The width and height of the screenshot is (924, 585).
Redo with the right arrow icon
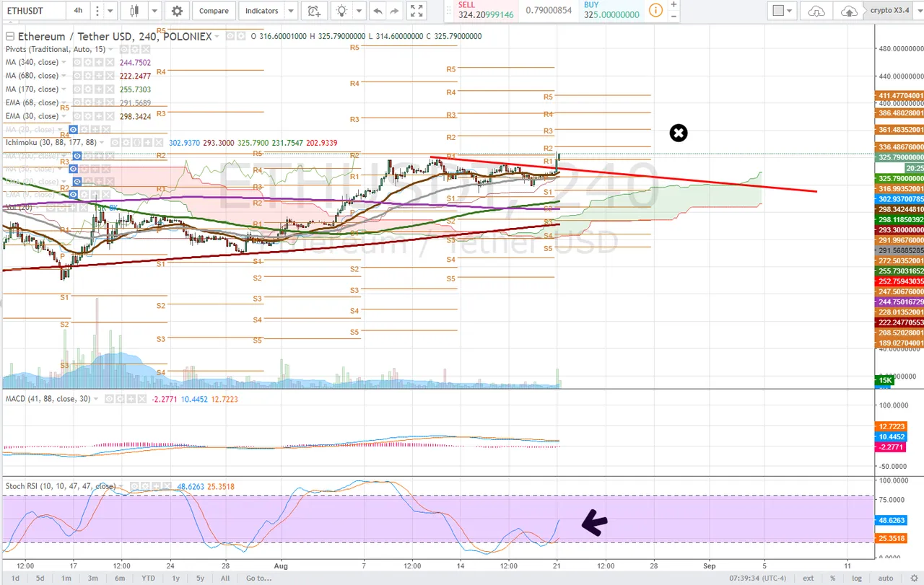click(x=394, y=11)
